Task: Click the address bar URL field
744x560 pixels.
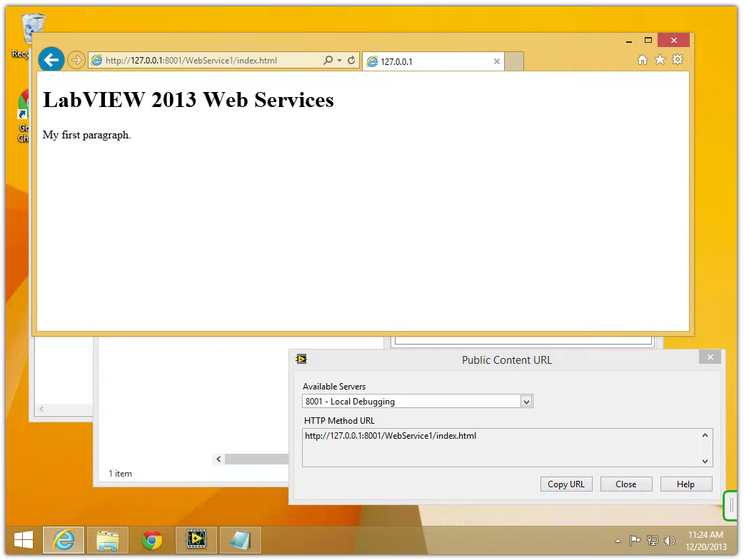Action: point(207,61)
